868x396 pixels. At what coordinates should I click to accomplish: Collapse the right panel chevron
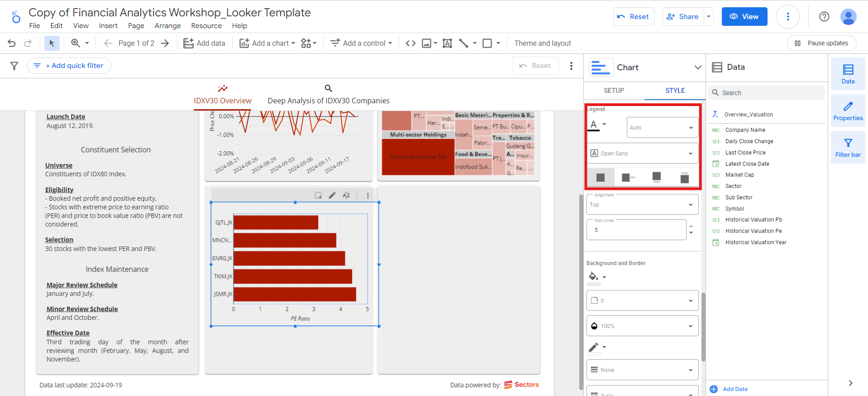point(850,383)
